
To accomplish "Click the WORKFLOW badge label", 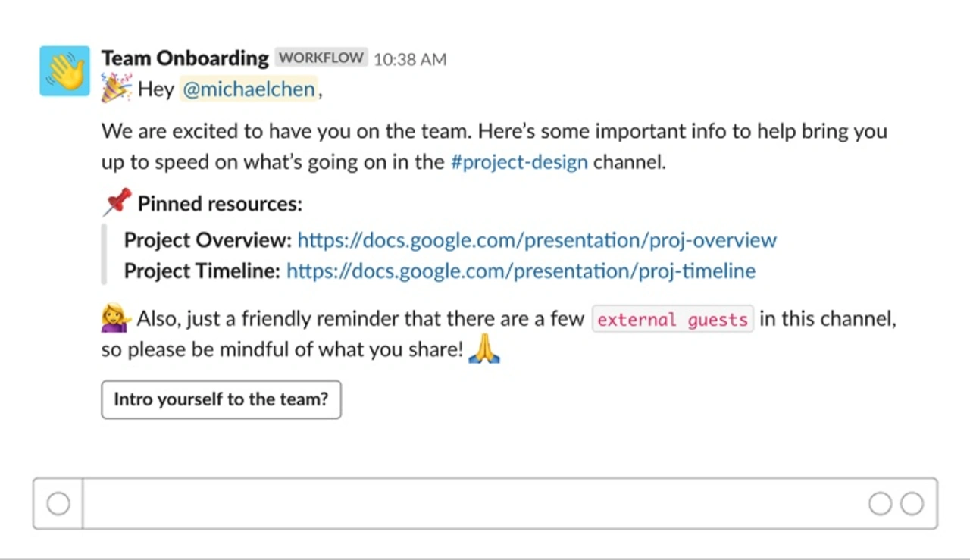I will click(x=321, y=58).
